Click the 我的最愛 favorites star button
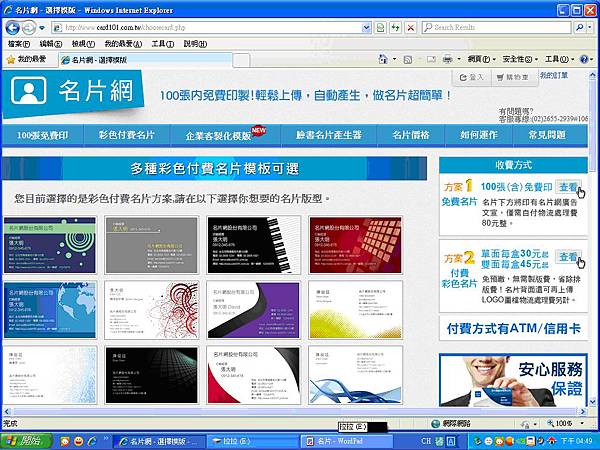Screen dimensions: 600x450 click(27, 59)
